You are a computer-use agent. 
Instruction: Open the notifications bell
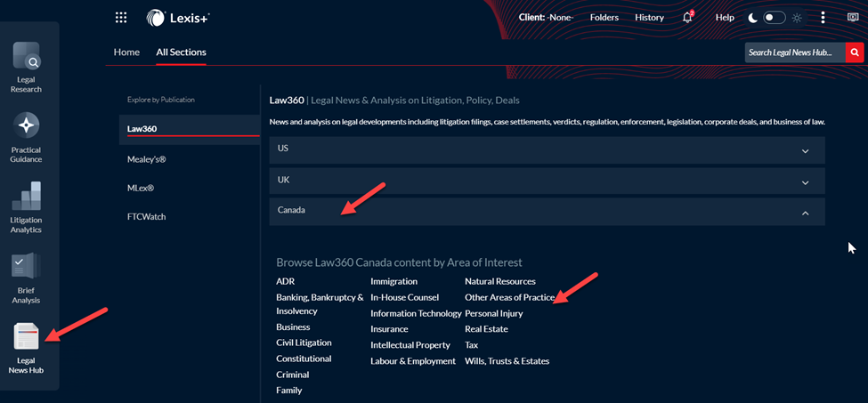coord(687,18)
